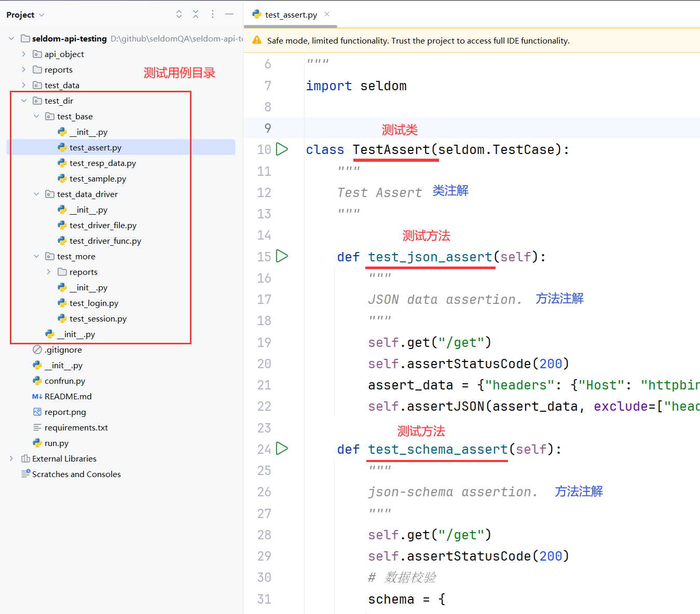Click Collapse All icon in Project panel
The width and height of the screenshot is (700, 614).
(x=196, y=15)
